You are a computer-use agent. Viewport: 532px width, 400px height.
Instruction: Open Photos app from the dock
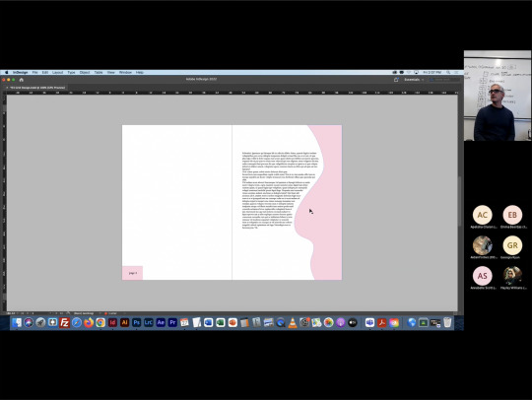(328, 322)
